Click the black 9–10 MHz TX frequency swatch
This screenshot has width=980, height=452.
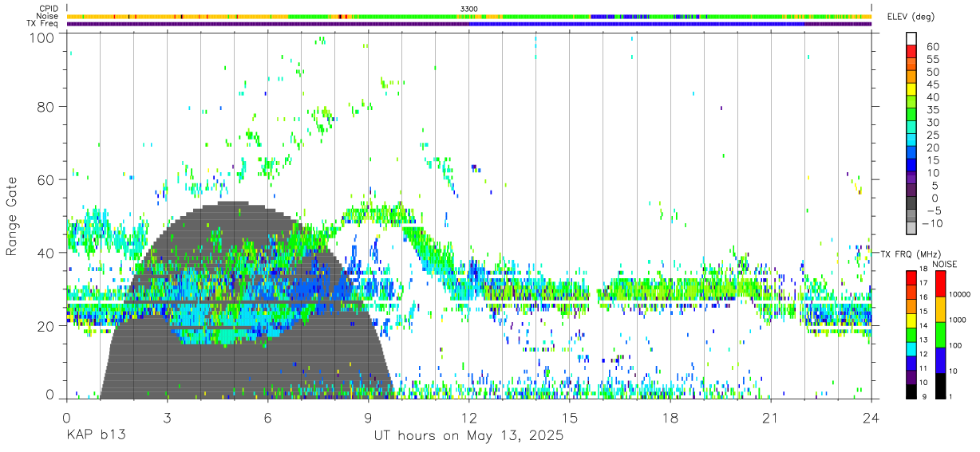(x=911, y=390)
